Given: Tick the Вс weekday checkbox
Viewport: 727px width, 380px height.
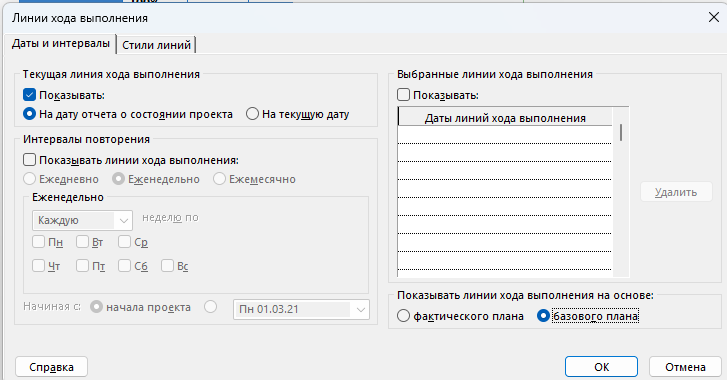Looking at the screenshot, I should pos(167,266).
